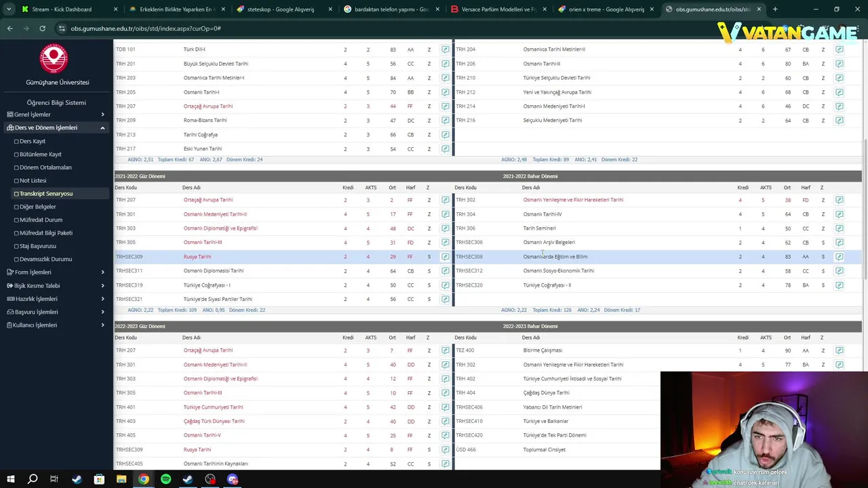
Task: Open detail icon for Tarih Semineri row
Action: pos(839,228)
